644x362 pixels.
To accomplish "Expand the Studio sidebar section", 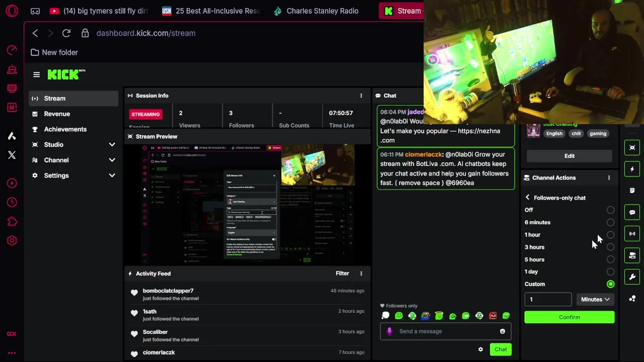I will point(112,145).
